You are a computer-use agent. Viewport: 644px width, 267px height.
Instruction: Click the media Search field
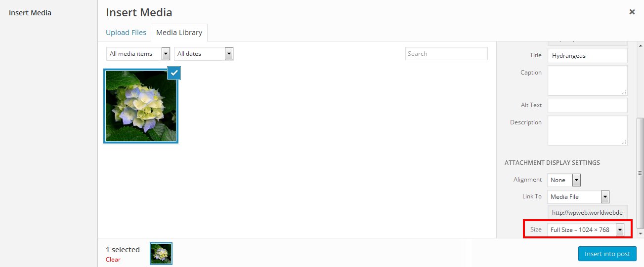pyautogui.click(x=446, y=54)
